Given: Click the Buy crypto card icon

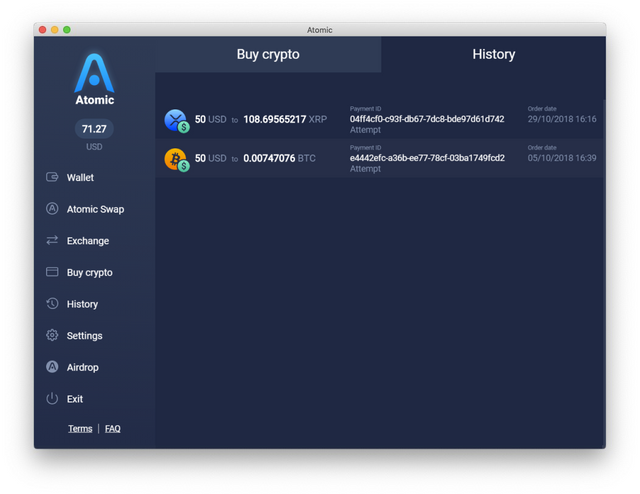Looking at the screenshot, I should tap(52, 272).
